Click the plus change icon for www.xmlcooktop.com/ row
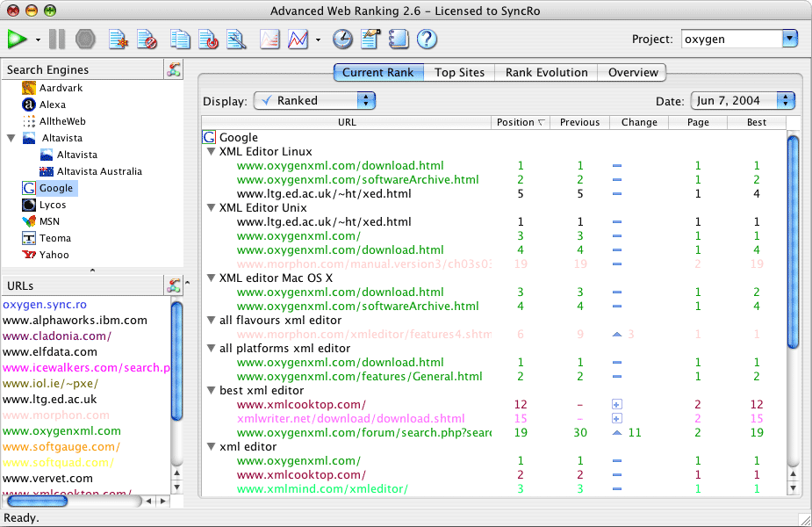 tap(617, 405)
